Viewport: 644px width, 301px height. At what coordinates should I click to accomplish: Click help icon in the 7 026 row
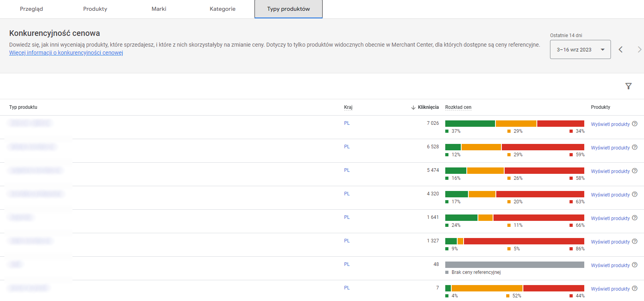click(635, 124)
